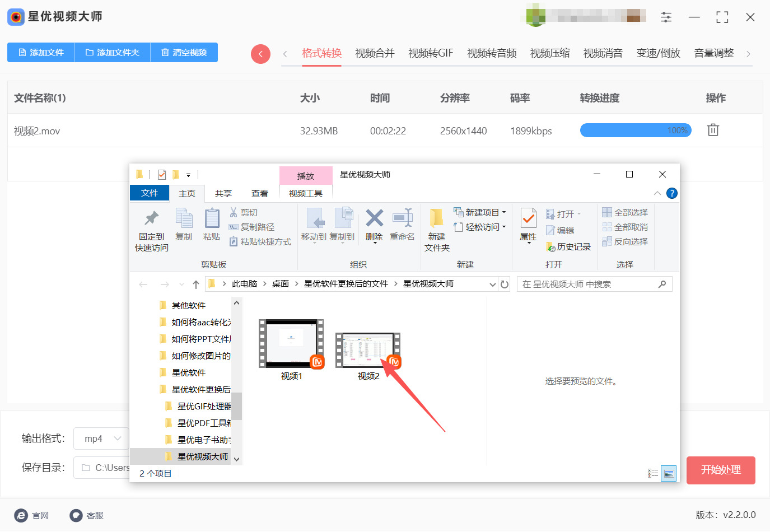Toggle the checkmark icon in quick access toolbar
Image resolution: width=770 pixels, height=532 pixels.
[x=162, y=175]
